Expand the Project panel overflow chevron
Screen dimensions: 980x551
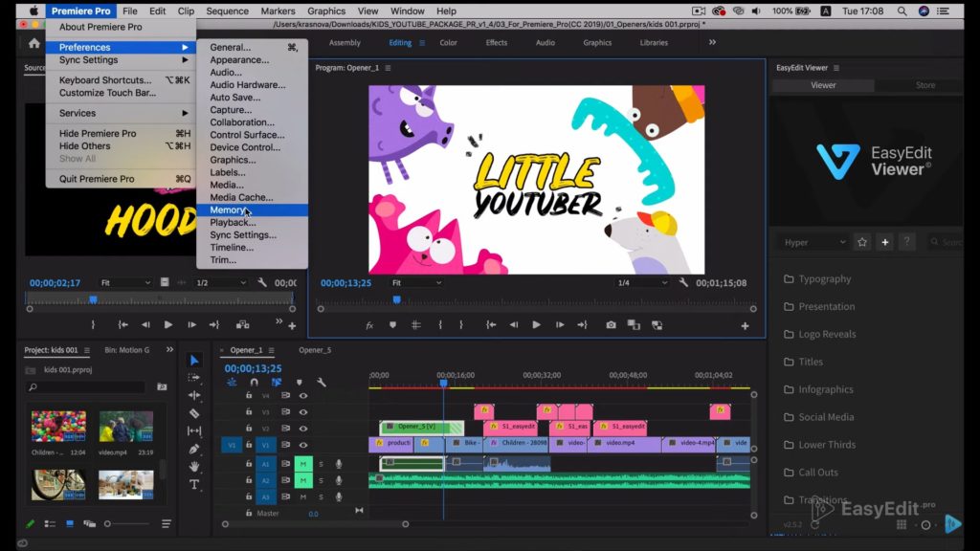(x=169, y=350)
